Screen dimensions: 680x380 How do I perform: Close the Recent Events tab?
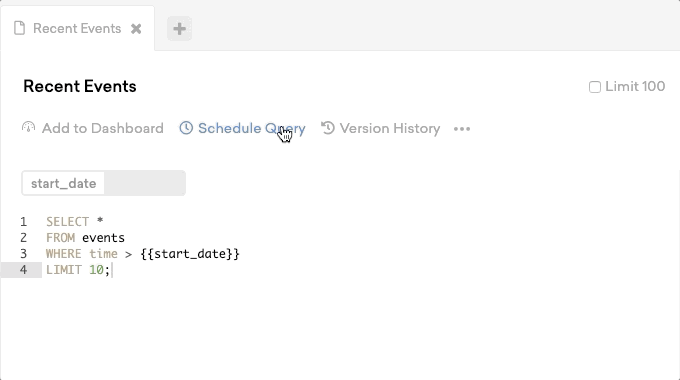click(x=136, y=29)
